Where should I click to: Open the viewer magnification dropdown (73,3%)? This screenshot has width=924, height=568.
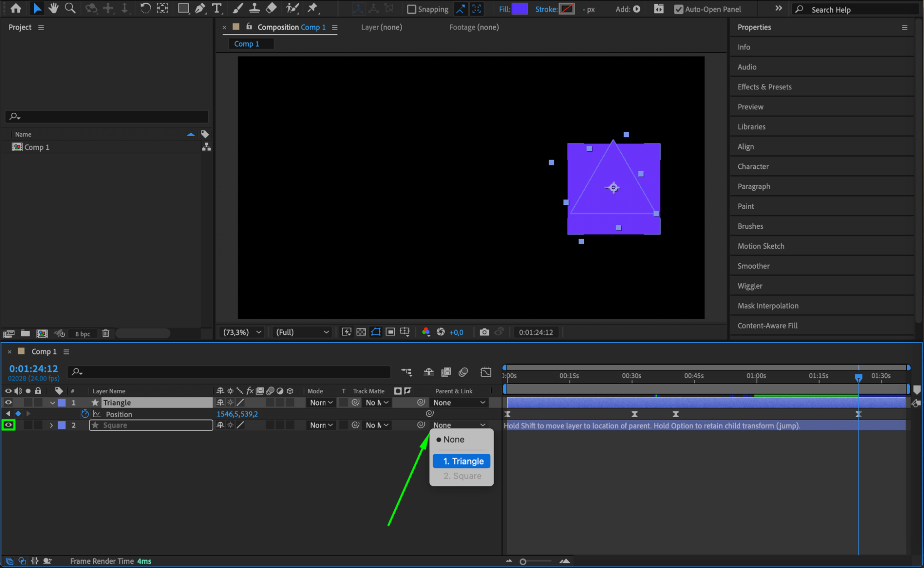243,332
